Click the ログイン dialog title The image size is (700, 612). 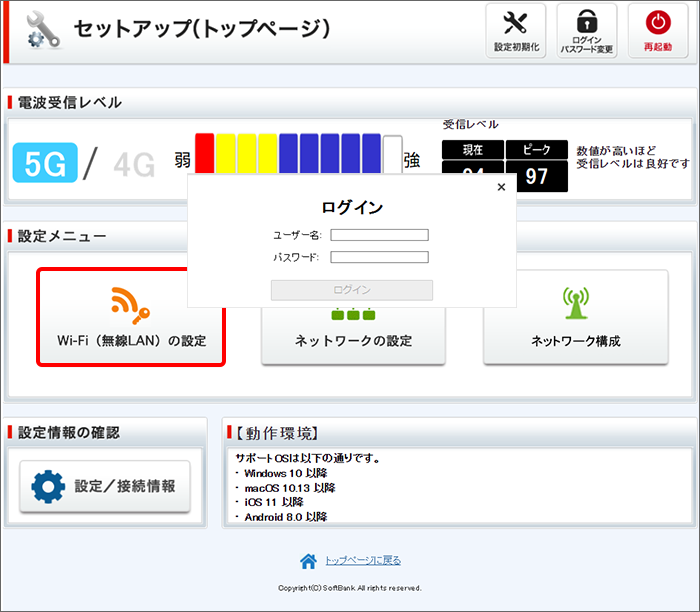pyautogui.click(x=352, y=208)
